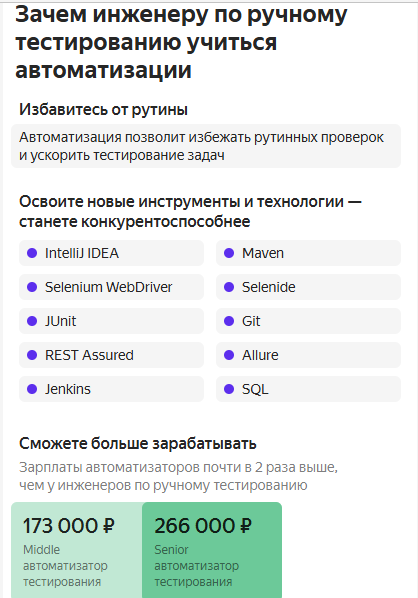Click the gray text about Зарплаты автоматизаторов
Viewport: 418px width, 598px height.
pyautogui.click(x=178, y=476)
